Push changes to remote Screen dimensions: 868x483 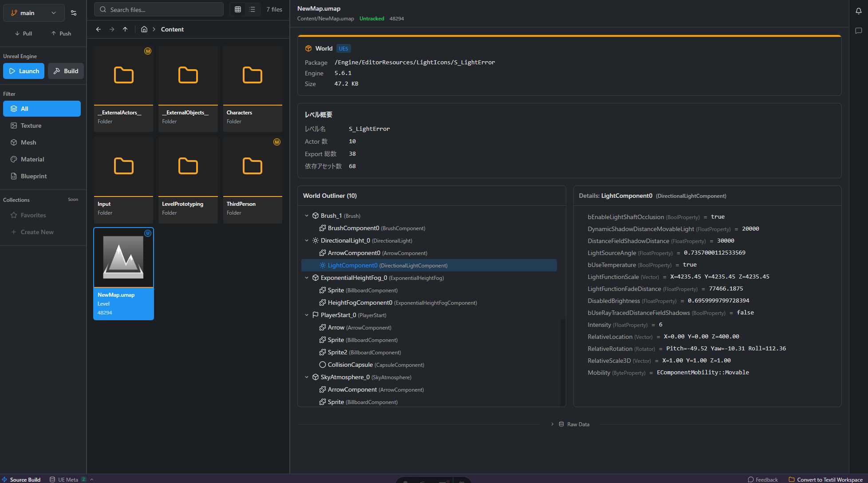click(x=61, y=33)
